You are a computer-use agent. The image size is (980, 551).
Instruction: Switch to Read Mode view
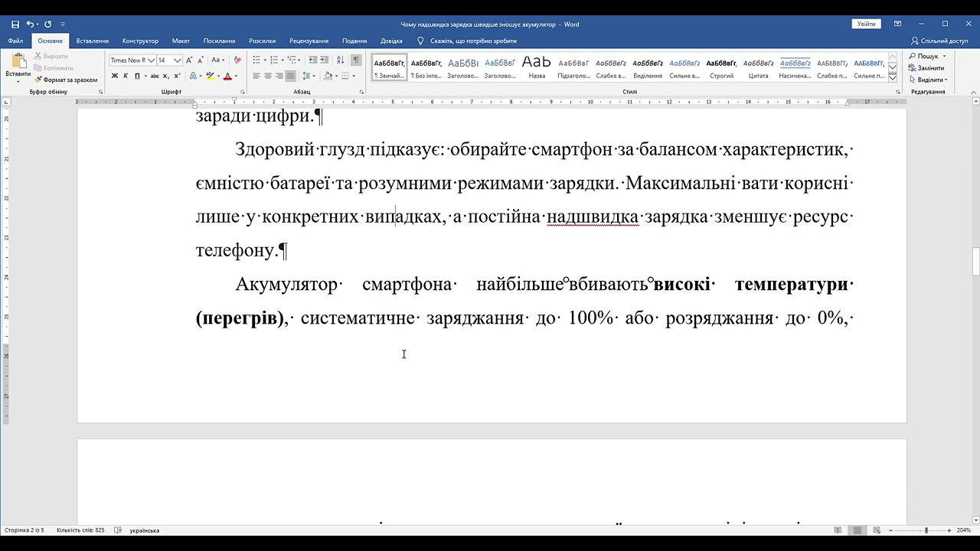838,530
